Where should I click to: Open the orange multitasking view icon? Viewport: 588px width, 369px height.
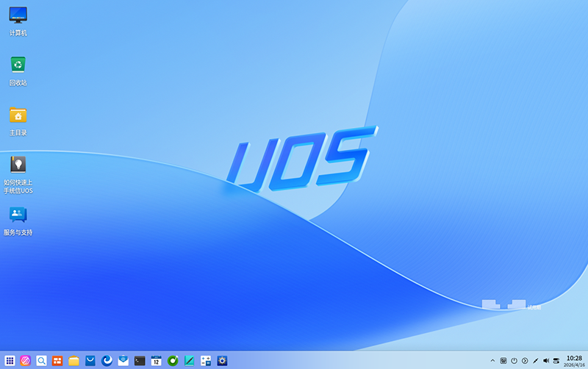[x=57, y=361]
